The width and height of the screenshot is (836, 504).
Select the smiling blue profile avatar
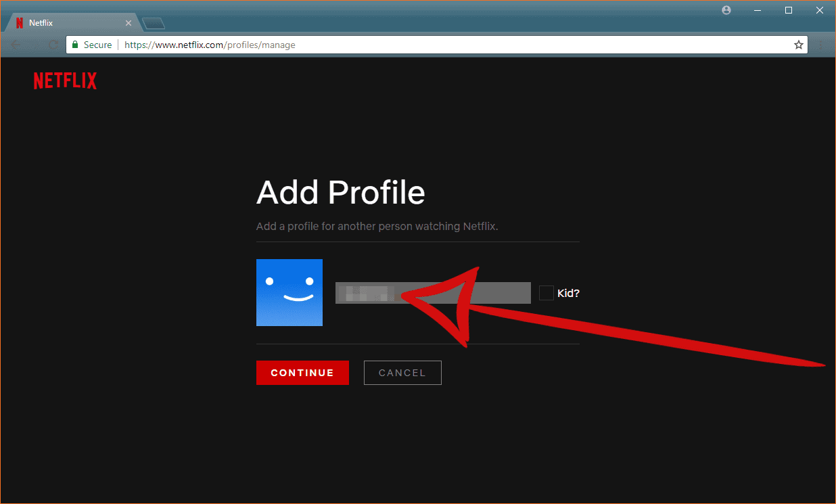[289, 292]
